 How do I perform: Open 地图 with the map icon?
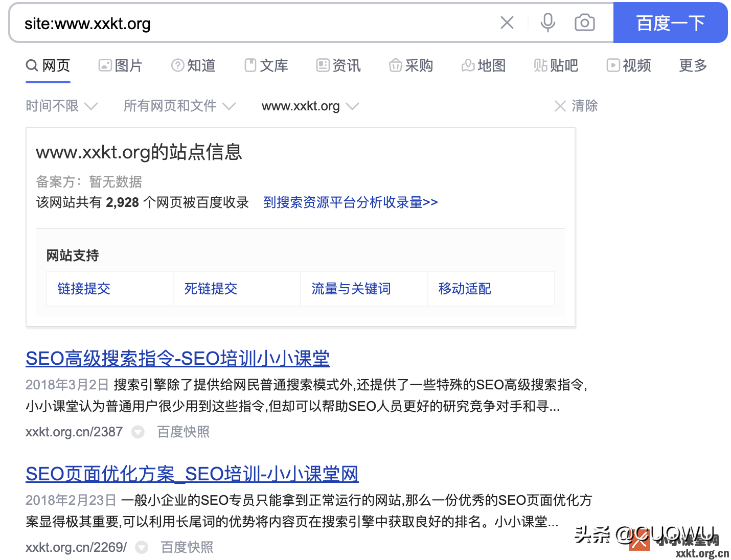point(468,65)
